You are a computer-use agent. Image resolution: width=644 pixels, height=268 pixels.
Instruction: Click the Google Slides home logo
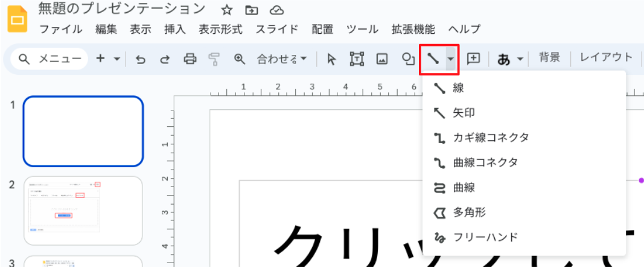[18, 19]
